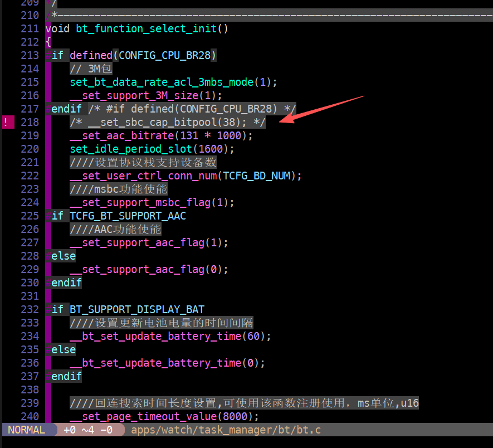
Task: Place cursor on bt_function_select_init function name
Action: tap(146, 28)
